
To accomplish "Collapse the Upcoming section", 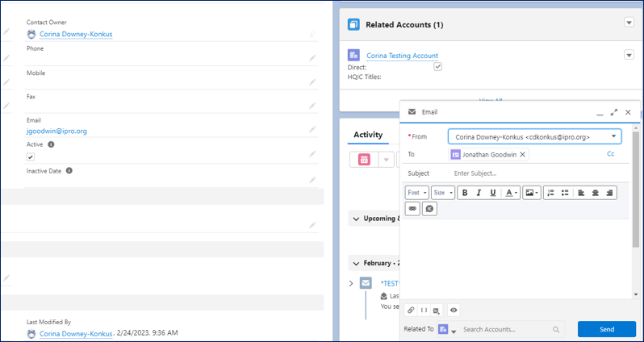I will (356, 219).
